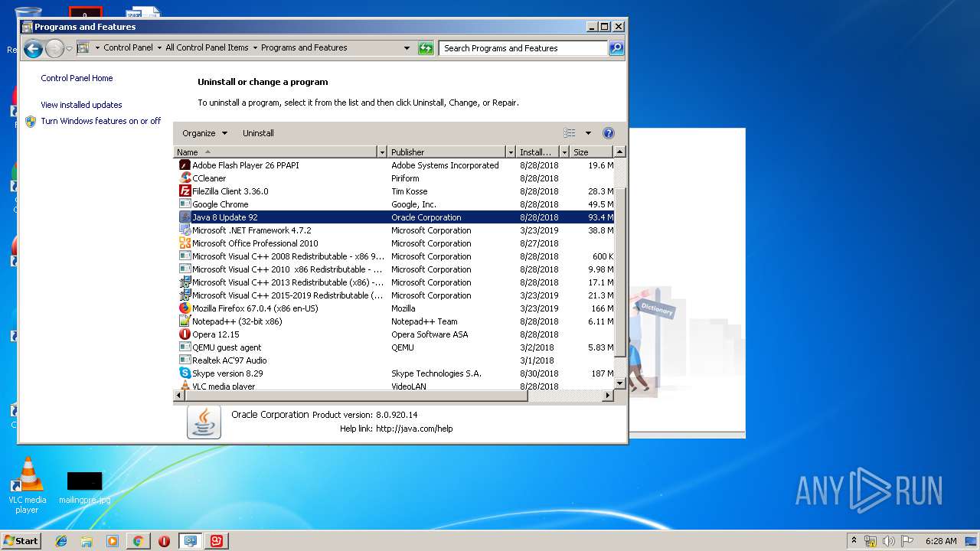Click the volume speaker tray icon
Image resolution: width=980 pixels, height=551 pixels.
pyautogui.click(x=888, y=541)
